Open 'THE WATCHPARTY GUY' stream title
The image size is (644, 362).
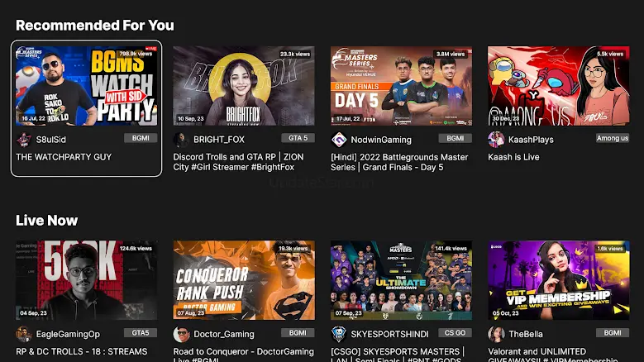(x=64, y=157)
